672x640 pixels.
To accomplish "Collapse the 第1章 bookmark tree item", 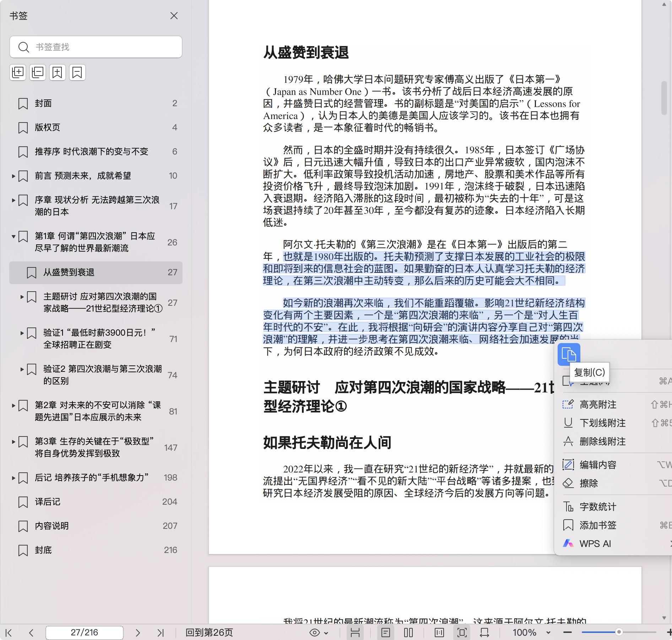I will point(13,236).
